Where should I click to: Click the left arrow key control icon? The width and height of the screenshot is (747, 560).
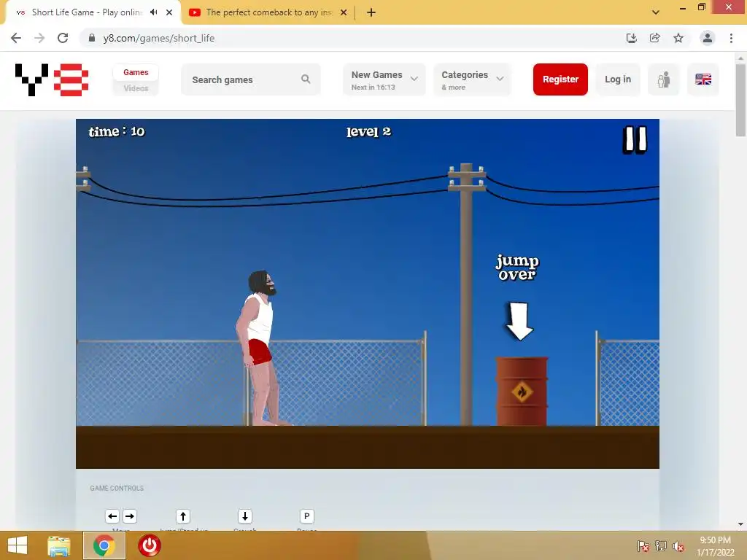pos(112,516)
